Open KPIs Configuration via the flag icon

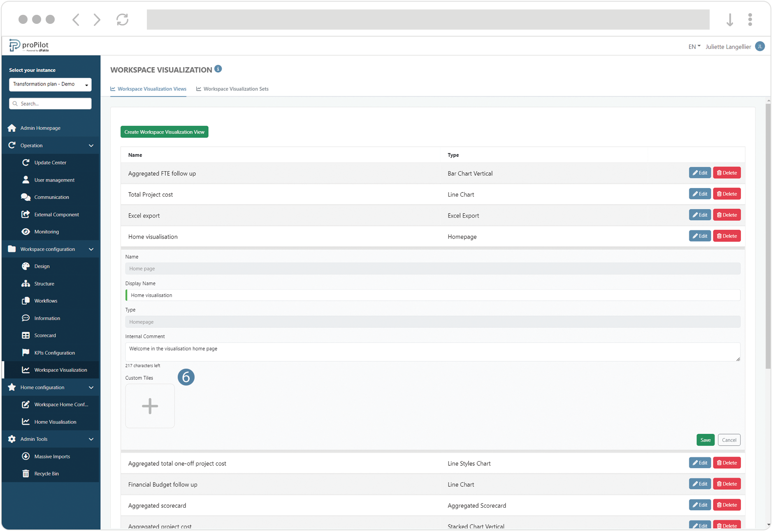(x=26, y=353)
